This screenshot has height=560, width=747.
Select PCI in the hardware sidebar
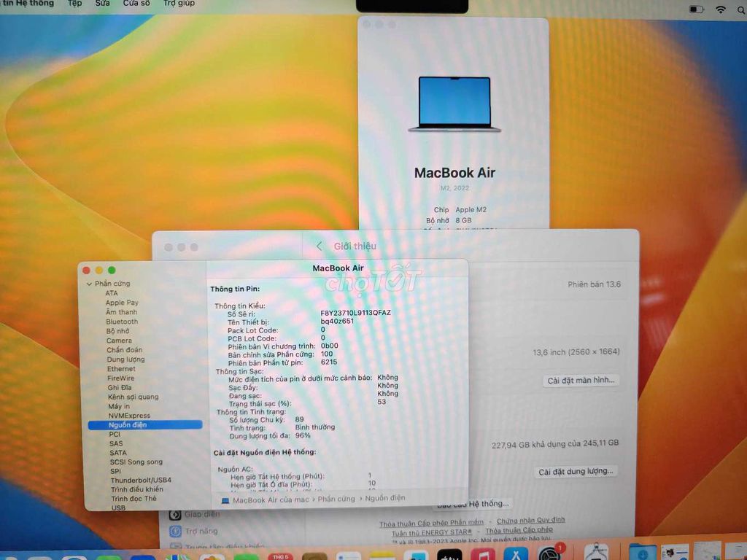tap(115, 435)
